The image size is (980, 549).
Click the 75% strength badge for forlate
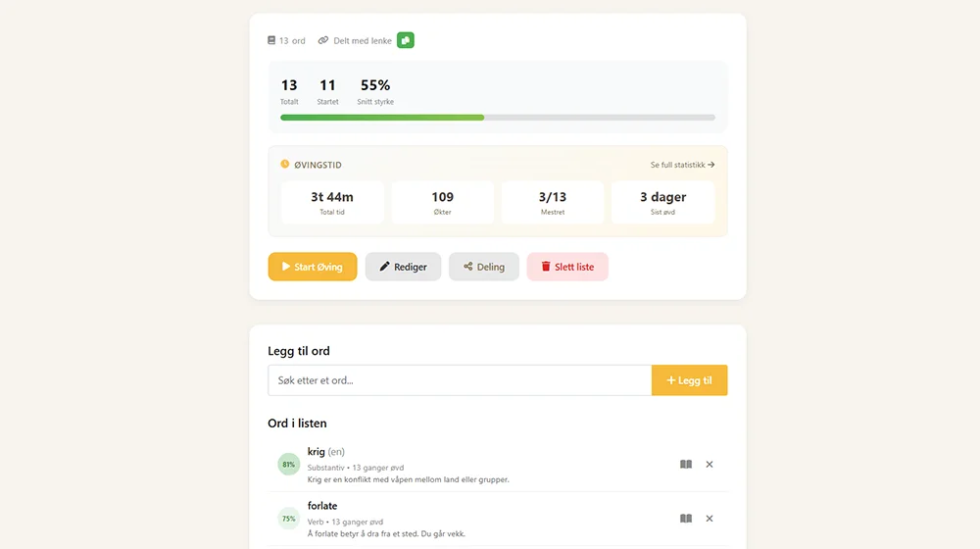[x=288, y=519]
